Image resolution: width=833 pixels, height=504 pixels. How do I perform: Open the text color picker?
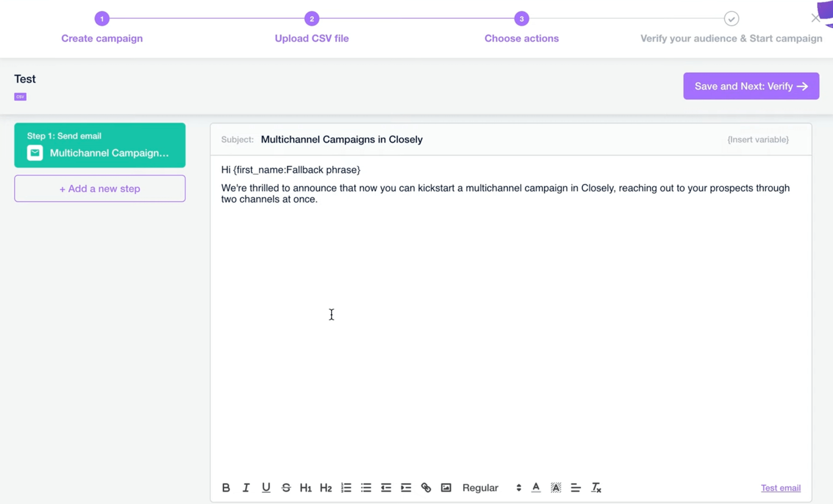(536, 487)
